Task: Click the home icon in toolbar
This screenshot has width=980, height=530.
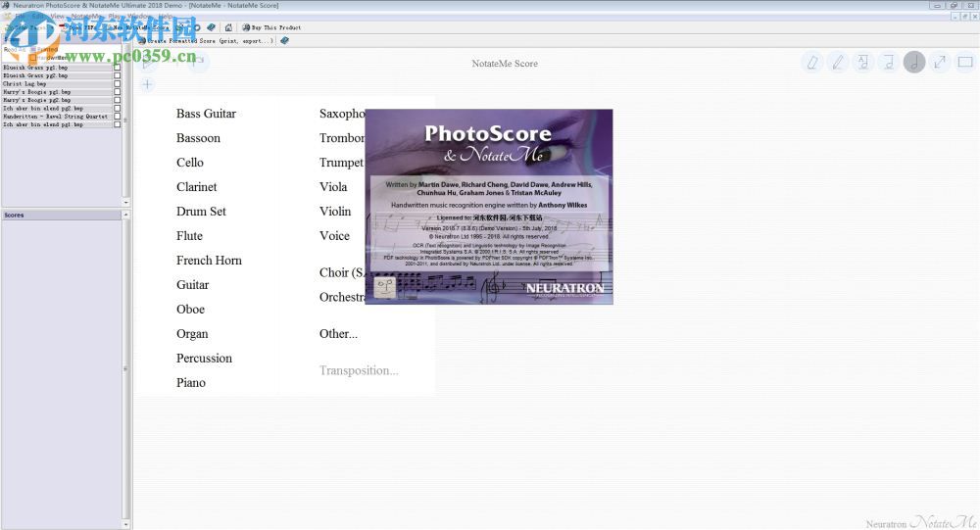Action: click(228, 27)
